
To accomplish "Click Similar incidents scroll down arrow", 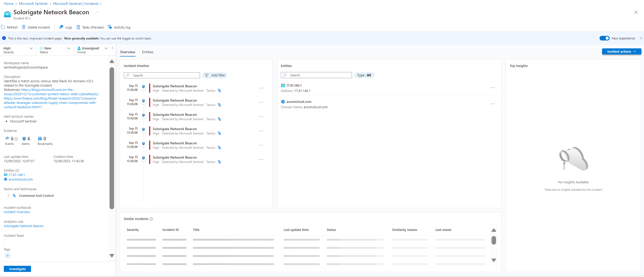I will click(494, 260).
